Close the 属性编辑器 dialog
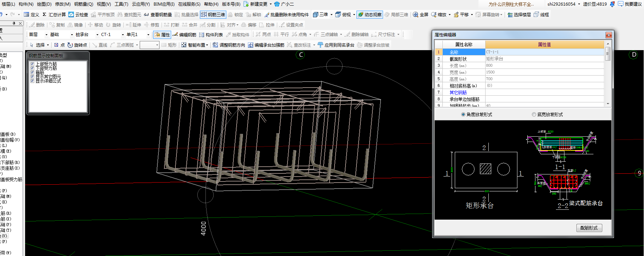Viewport: 644px width, 256px height. pyautogui.click(x=608, y=35)
